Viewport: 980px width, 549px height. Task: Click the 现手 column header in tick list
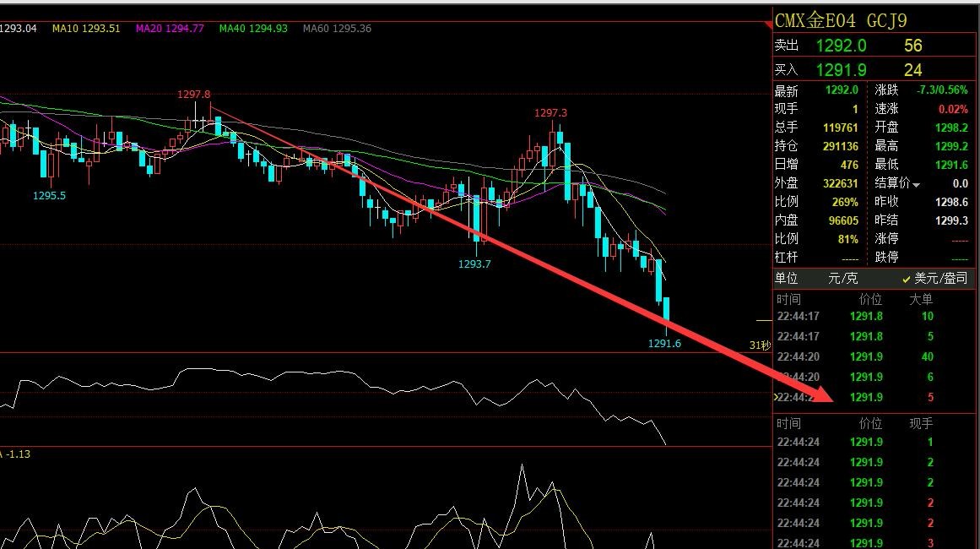[x=921, y=423]
